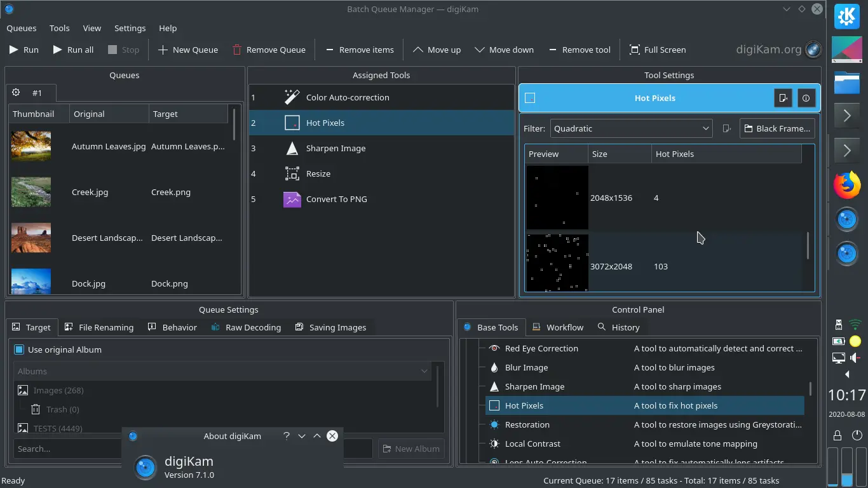Open the Hot Pixels info popup icon
Image resolution: width=868 pixels, height=488 pixels.
pyautogui.click(x=806, y=98)
